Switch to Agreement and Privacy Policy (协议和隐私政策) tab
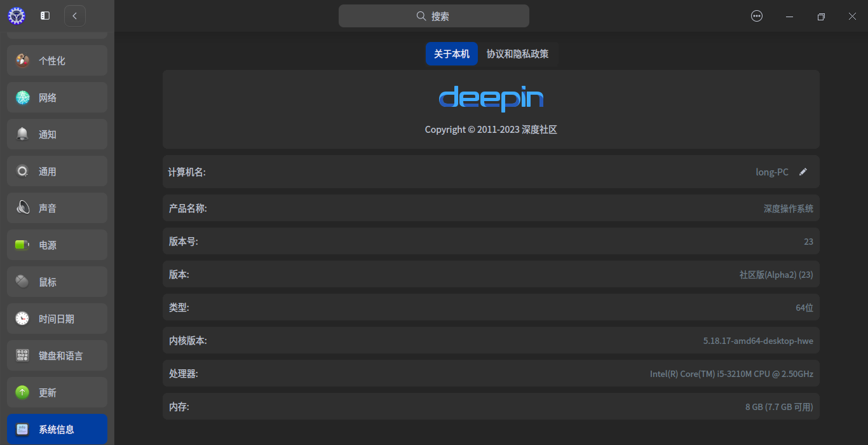This screenshot has height=445, width=868. point(518,54)
